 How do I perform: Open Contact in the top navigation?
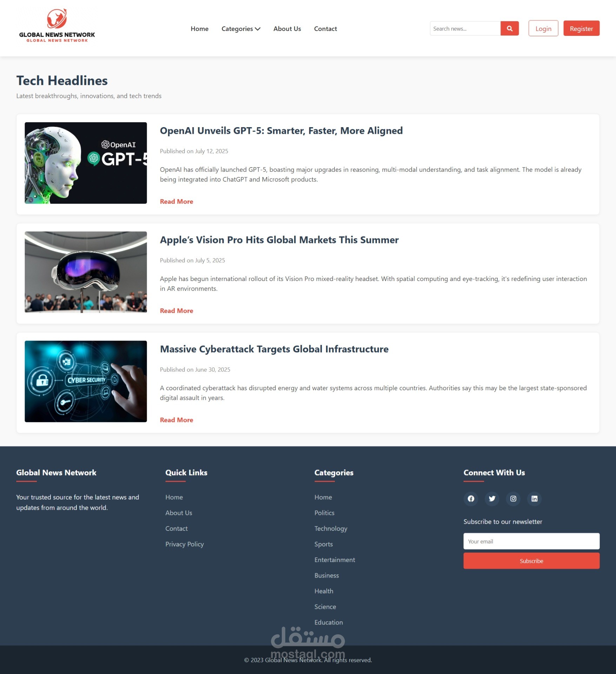click(325, 29)
